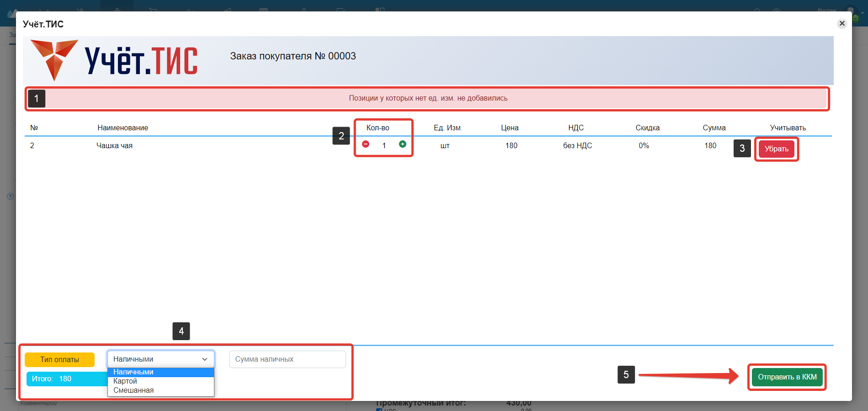Choose Наличными option in list
The image size is (868, 411).
pyautogui.click(x=161, y=372)
